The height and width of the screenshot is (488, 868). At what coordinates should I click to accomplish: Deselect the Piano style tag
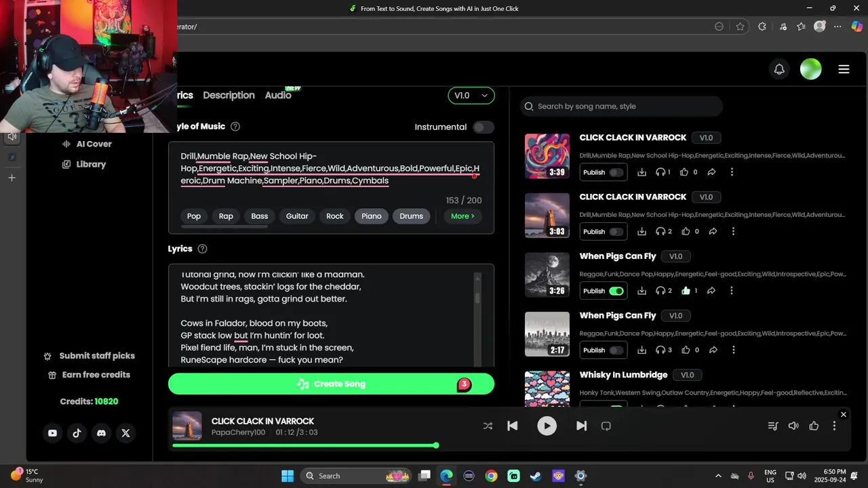point(372,216)
